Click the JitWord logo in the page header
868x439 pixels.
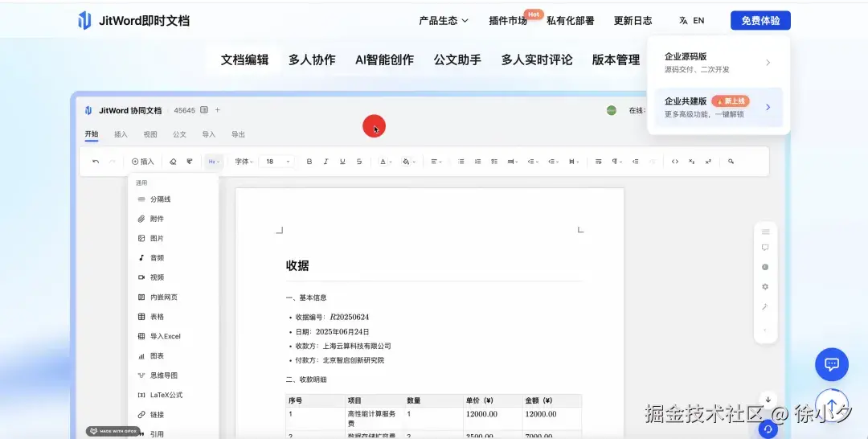[x=133, y=21]
